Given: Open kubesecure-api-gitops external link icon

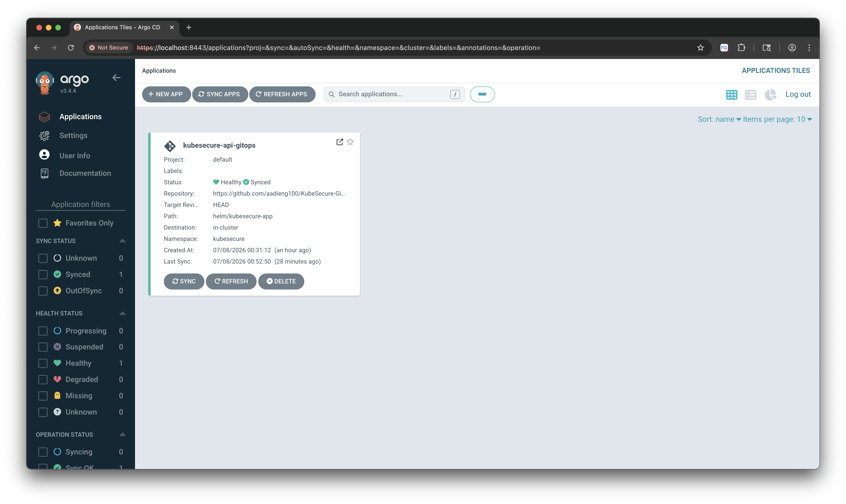Looking at the screenshot, I should click(x=339, y=142).
